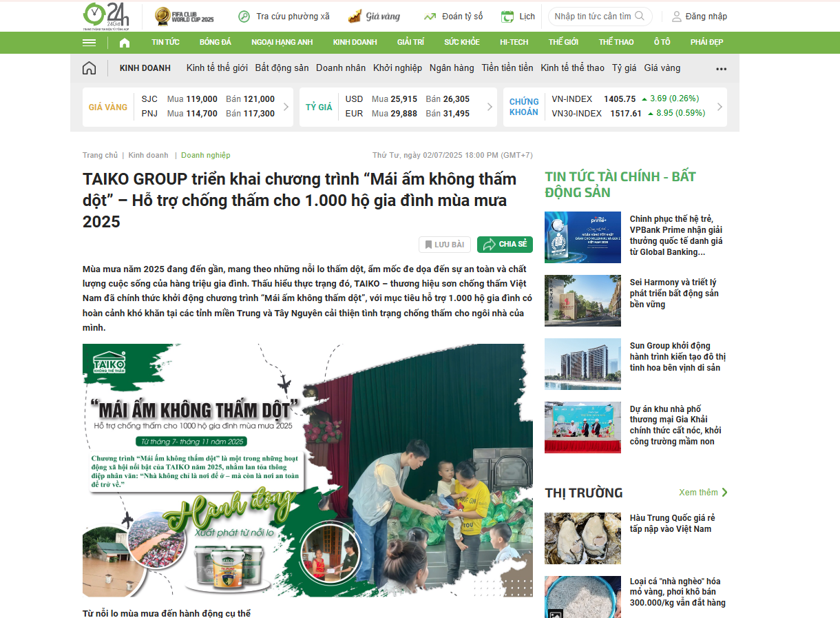Expand the Tỷ giá panel arrow
This screenshot has height=618, width=840.
pos(490,107)
